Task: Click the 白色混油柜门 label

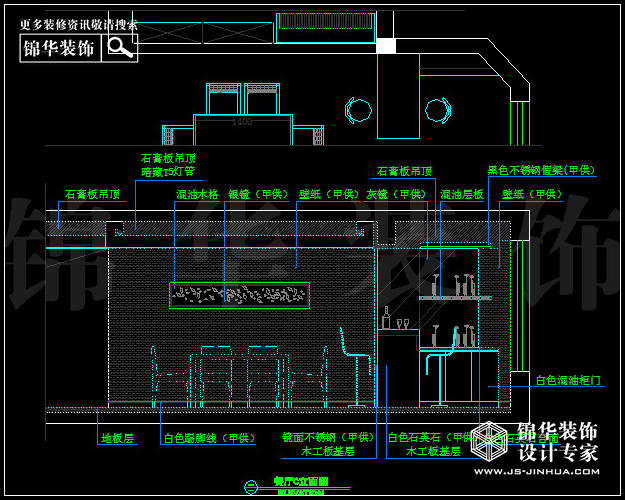Action: [x=567, y=380]
